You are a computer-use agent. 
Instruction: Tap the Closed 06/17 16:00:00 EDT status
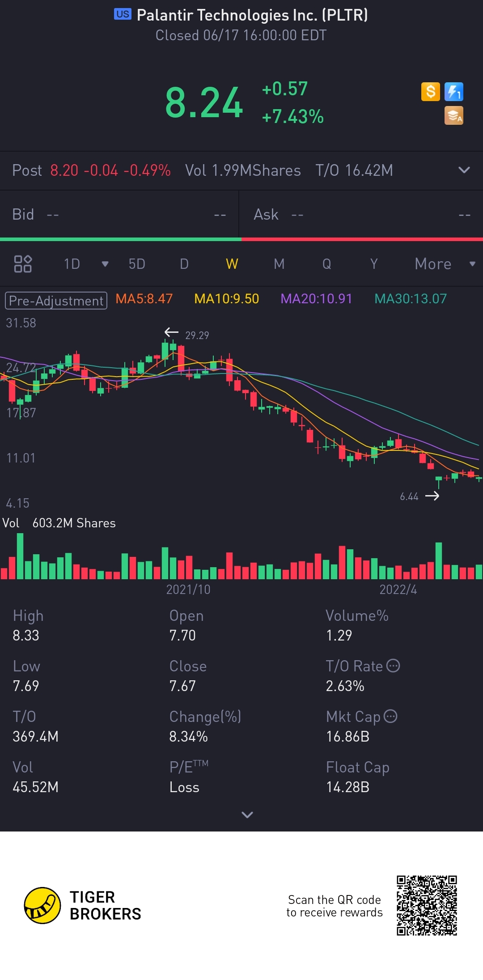[241, 35]
